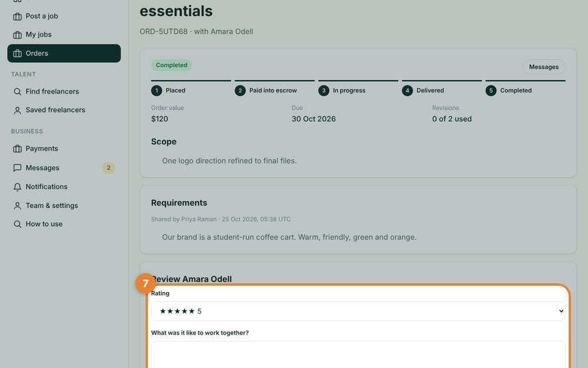588x368 pixels.
Task: Click the briefcase icon beside Payments
Action: (17, 149)
